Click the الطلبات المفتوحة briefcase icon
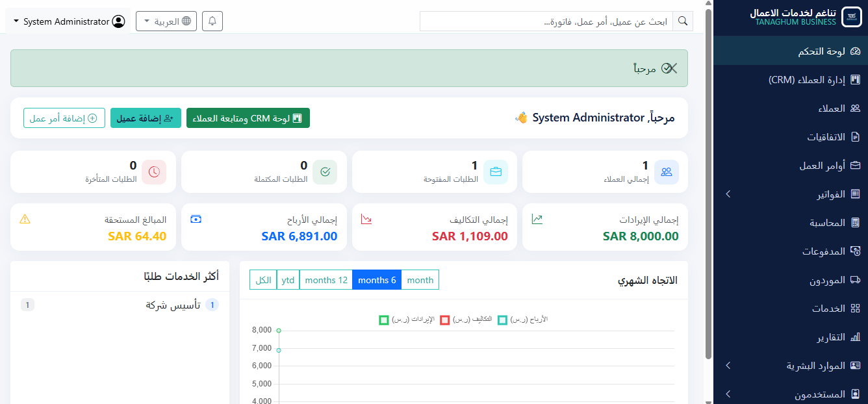The image size is (868, 404). 496,172
